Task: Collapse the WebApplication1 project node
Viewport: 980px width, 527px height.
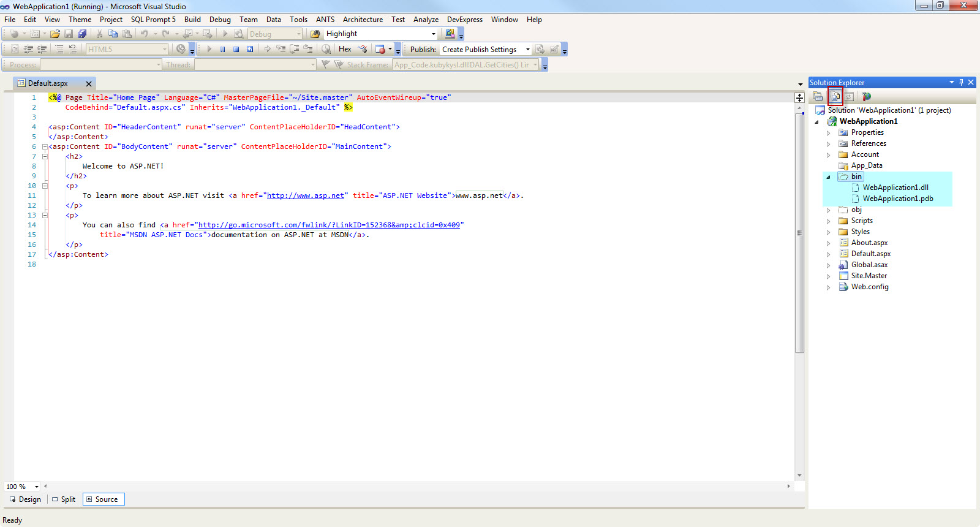Action: coord(816,122)
